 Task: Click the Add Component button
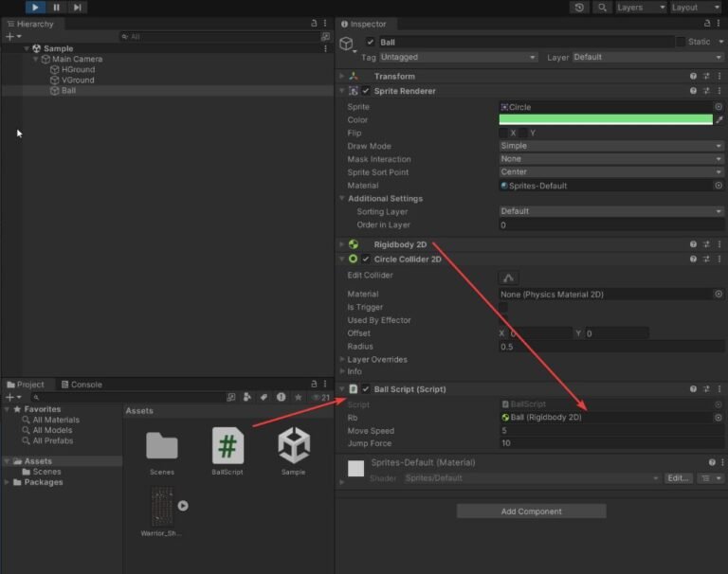tap(531, 511)
